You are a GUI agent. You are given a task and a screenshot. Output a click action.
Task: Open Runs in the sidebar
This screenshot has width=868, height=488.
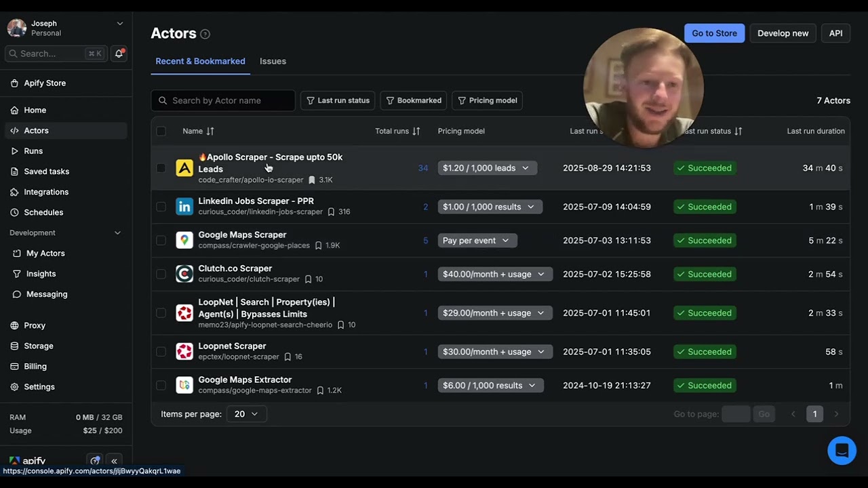(66, 151)
